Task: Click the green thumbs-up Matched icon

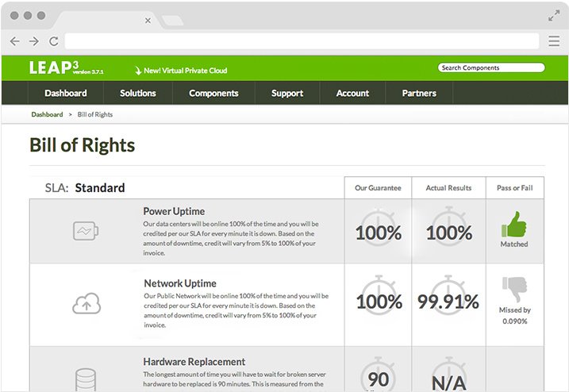Action: pos(513,225)
